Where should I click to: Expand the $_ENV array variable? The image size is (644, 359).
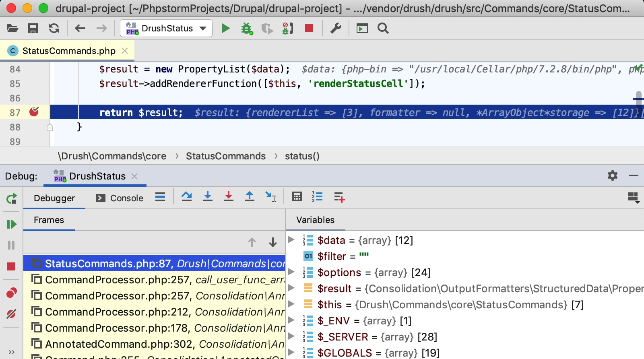tap(291, 320)
